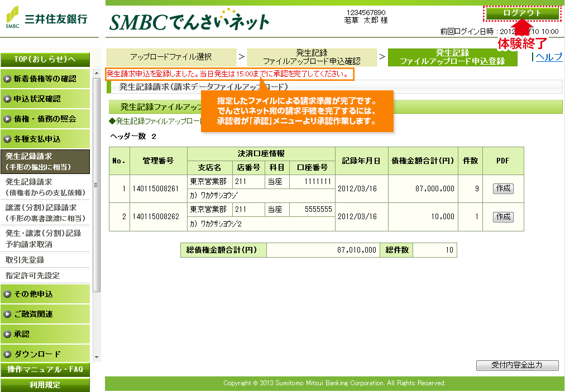Click 口座番号 5555555 cell
The image size is (565, 392).
[x=312, y=210]
